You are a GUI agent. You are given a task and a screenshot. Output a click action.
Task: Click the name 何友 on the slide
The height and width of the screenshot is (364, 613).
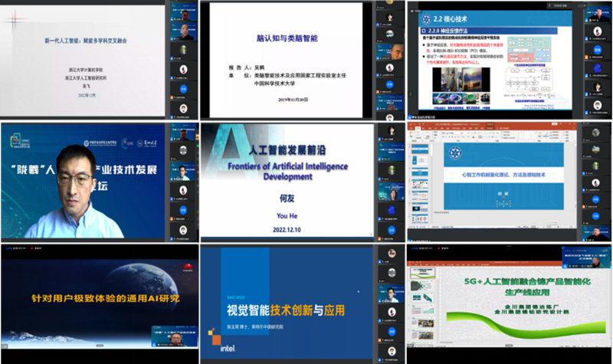coord(287,198)
